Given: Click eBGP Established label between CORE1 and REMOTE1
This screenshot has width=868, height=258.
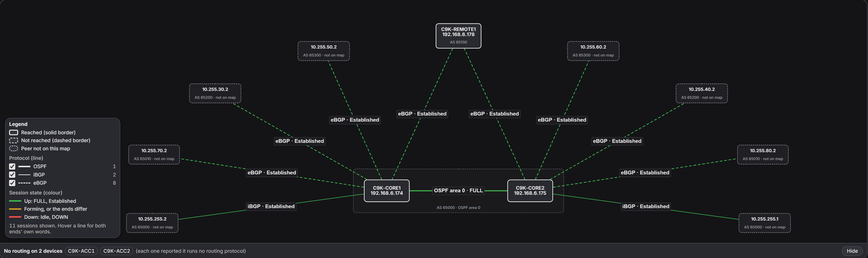Looking at the screenshot, I should (x=422, y=114).
